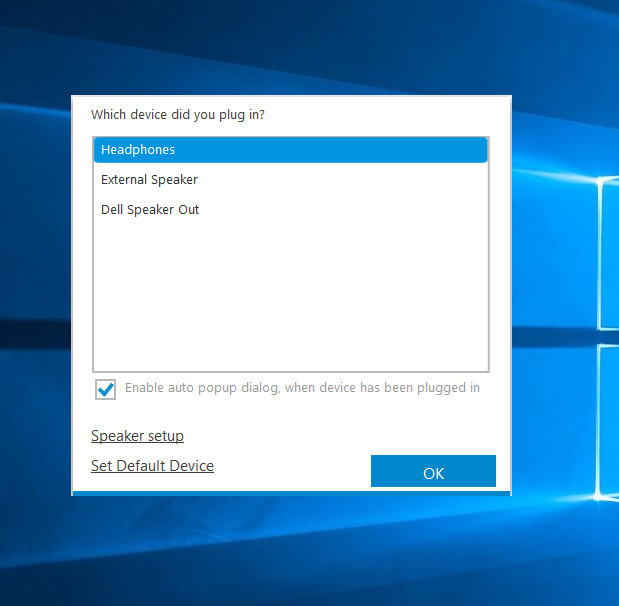619x606 pixels.
Task: Pick Dell Speaker Out device
Action: (291, 210)
